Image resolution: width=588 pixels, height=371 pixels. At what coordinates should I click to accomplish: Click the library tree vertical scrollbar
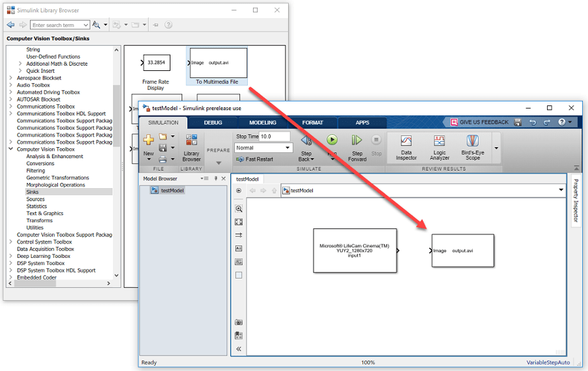[x=116, y=116]
